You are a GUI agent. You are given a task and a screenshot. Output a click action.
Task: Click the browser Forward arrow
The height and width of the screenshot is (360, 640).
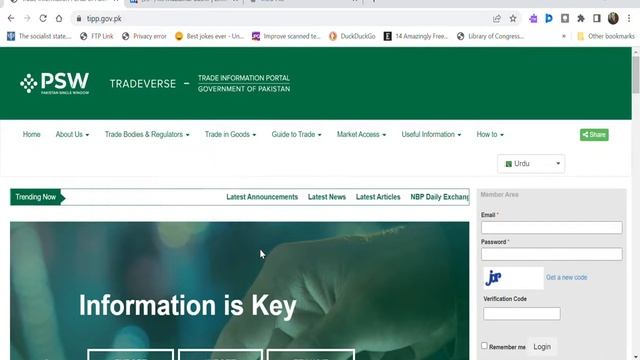pyautogui.click(x=27, y=18)
